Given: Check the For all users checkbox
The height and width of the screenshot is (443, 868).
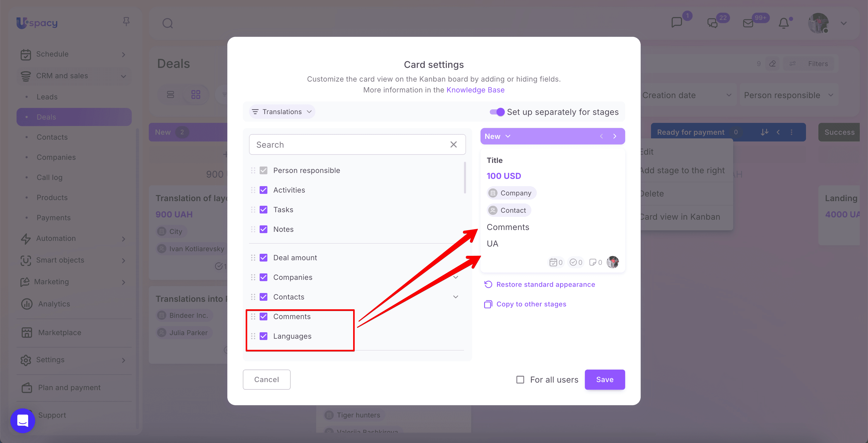Looking at the screenshot, I should click(520, 380).
